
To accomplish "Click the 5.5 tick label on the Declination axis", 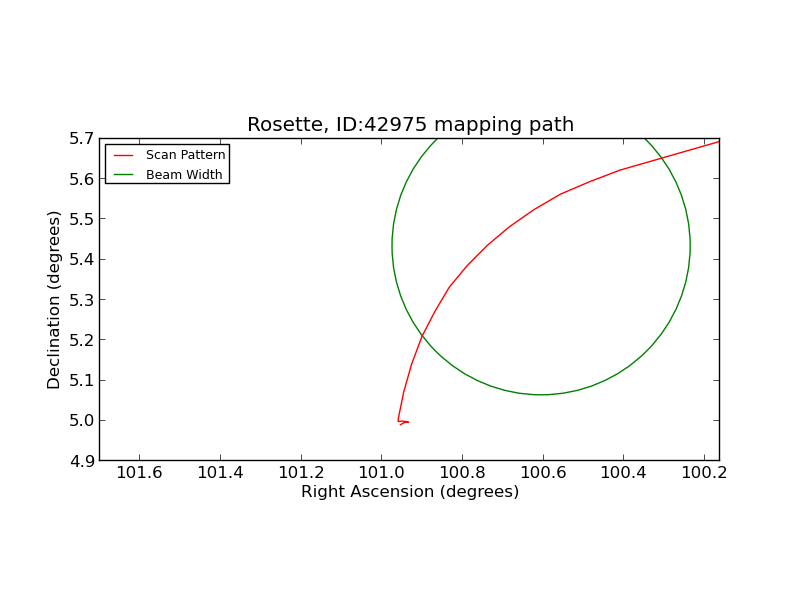I will click(82, 219).
